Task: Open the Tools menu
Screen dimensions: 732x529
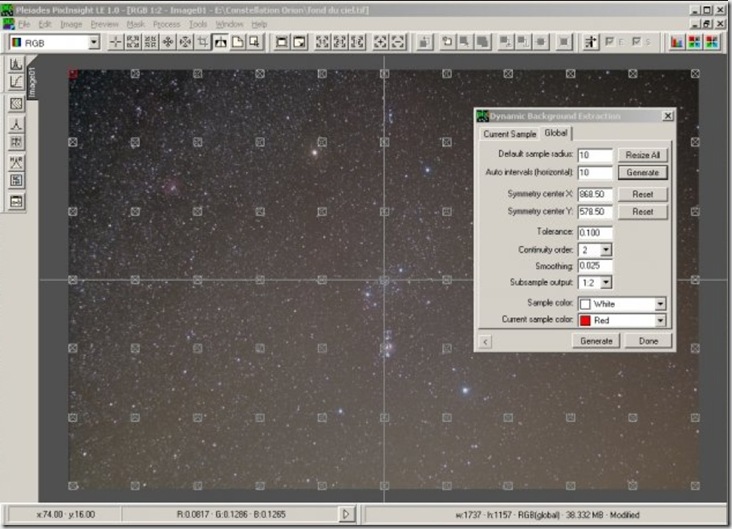Action: pos(198,24)
